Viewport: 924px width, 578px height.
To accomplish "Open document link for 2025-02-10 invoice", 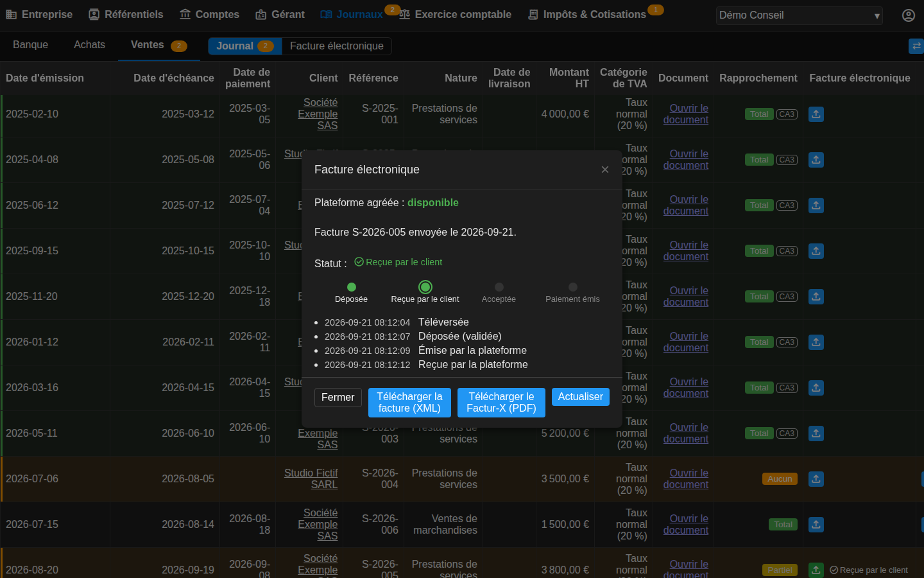I will 686,114.
